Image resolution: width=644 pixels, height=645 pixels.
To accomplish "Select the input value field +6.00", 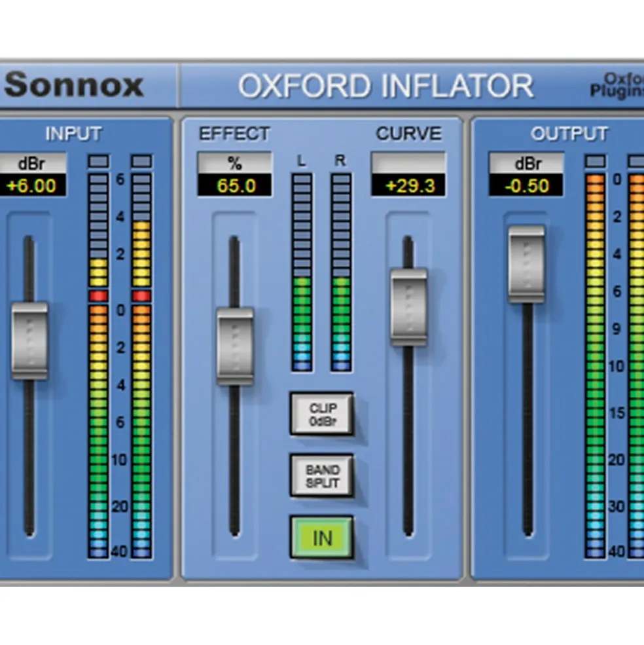I will click(x=33, y=186).
